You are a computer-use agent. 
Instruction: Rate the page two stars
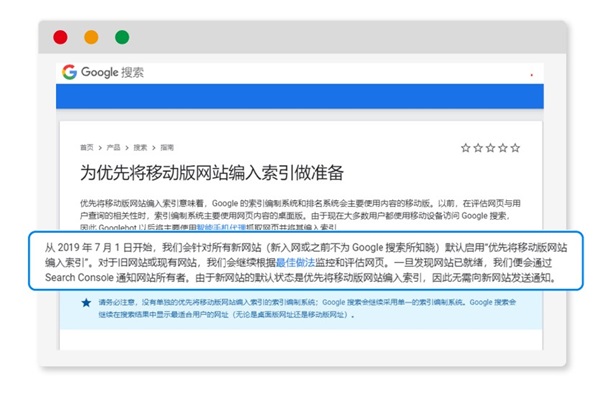click(x=478, y=148)
